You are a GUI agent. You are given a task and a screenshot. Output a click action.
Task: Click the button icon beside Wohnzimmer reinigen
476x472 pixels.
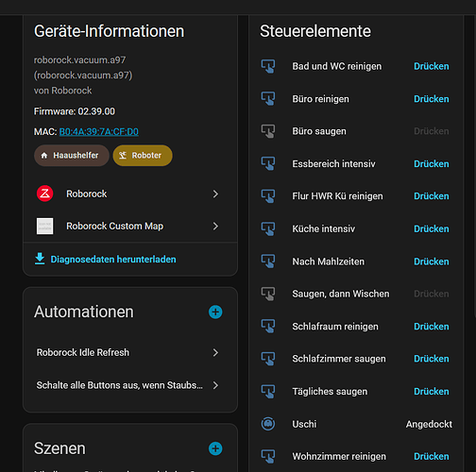click(x=268, y=456)
